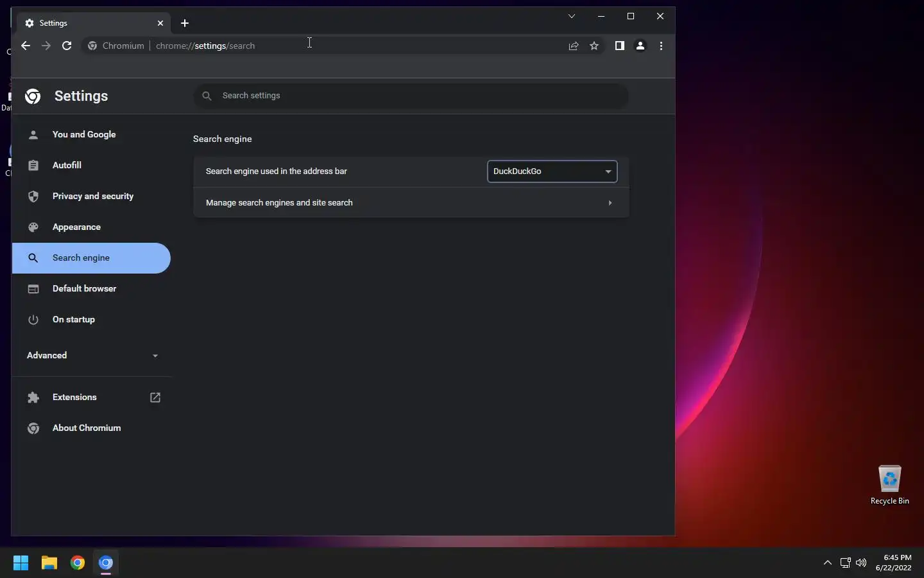Viewport: 924px width, 578px height.
Task: Open You and Google section
Action: [x=91, y=134]
